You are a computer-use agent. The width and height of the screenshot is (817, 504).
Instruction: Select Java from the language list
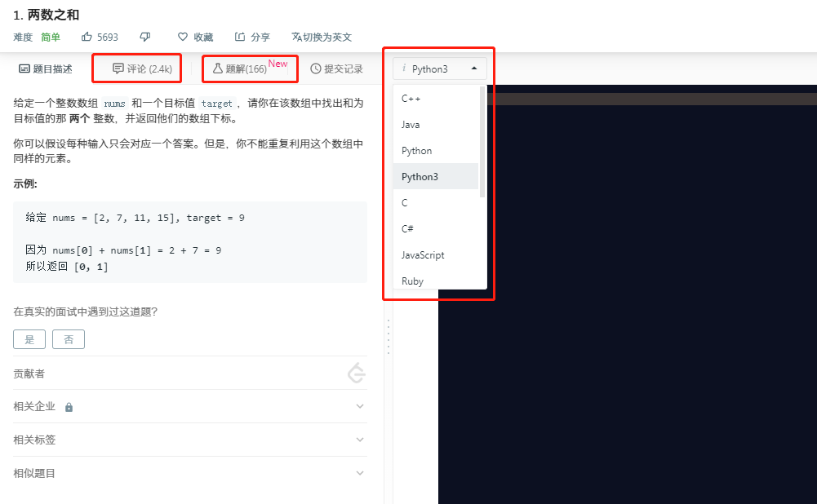pos(416,124)
